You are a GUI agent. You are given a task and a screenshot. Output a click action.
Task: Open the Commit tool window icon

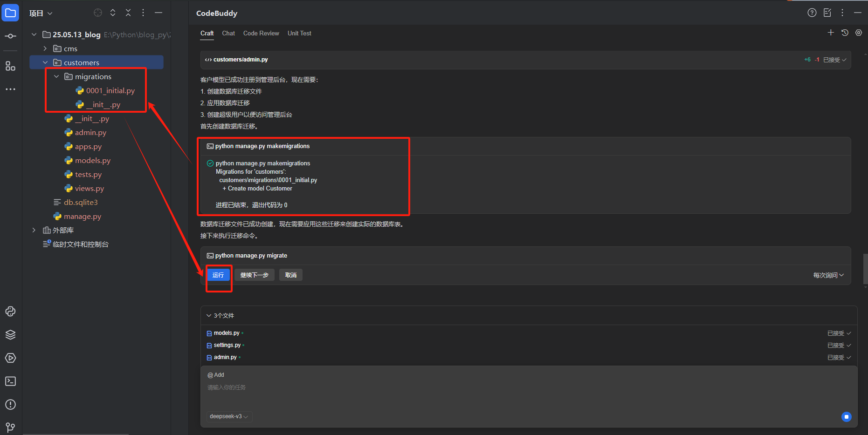[x=10, y=36]
